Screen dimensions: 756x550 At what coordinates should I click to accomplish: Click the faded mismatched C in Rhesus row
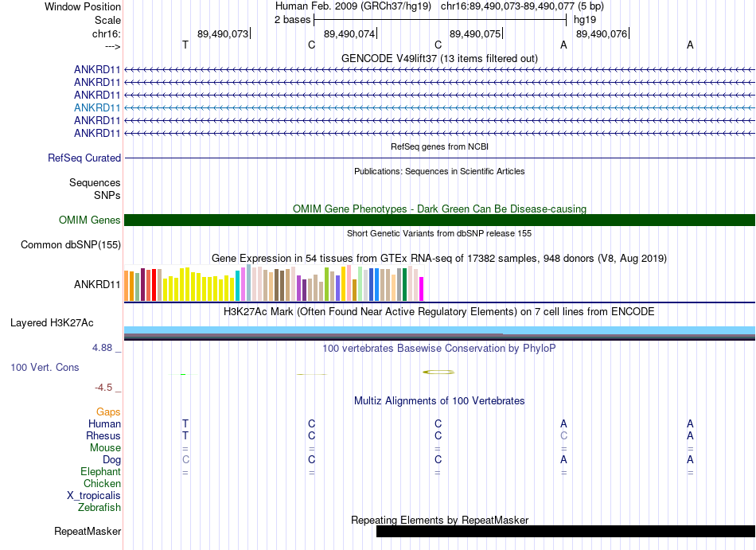563,435
